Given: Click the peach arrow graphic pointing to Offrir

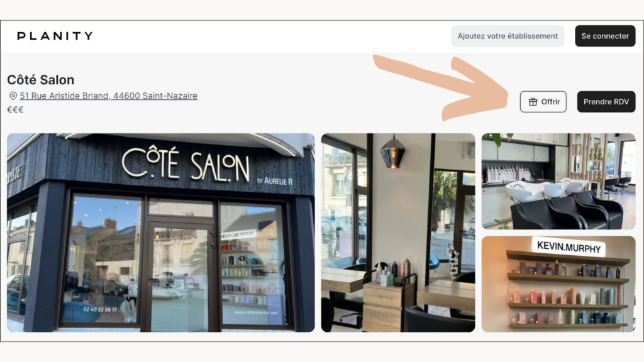Looking at the screenshot, I should tap(442, 87).
